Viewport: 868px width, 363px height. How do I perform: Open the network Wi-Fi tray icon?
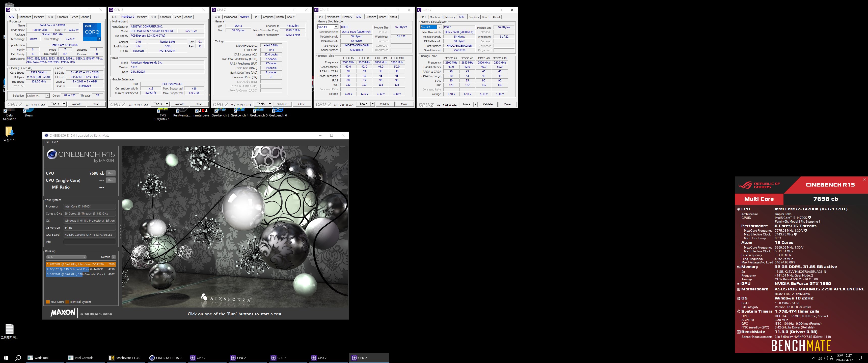tap(820, 358)
